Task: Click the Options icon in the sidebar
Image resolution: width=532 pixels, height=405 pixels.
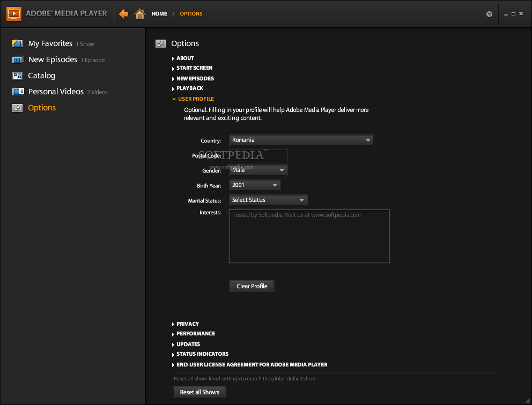Action: [17, 108]
